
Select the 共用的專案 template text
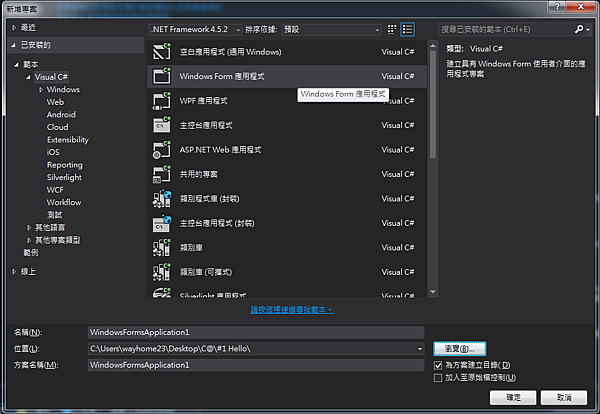tap(199, 174)
